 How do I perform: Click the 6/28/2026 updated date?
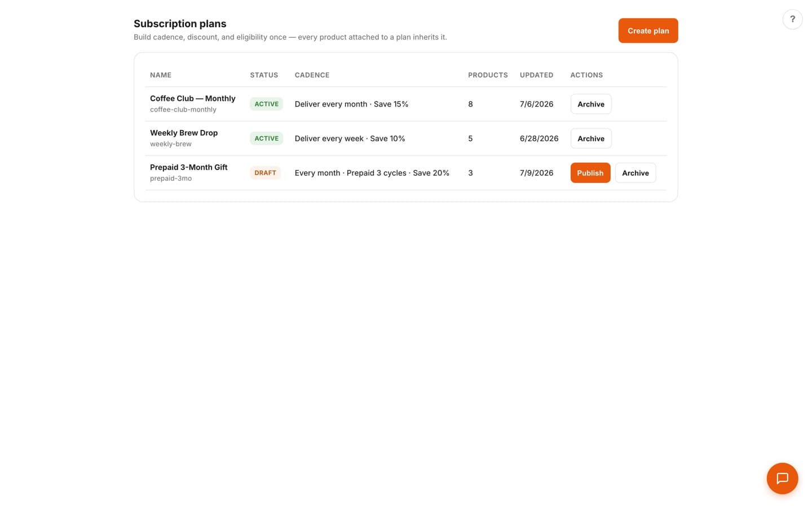click(539, 138)
